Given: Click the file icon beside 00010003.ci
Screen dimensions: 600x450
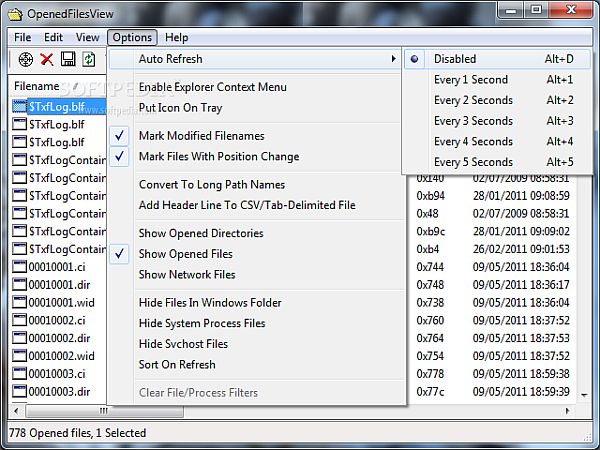Looking at the screenshot, I should pos(19,373).
